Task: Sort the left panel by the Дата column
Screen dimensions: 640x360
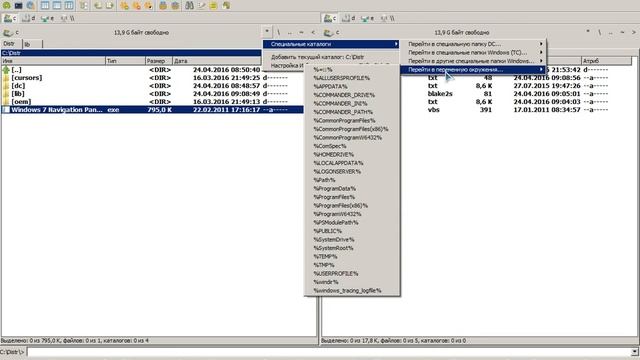Action: [217, 61]
